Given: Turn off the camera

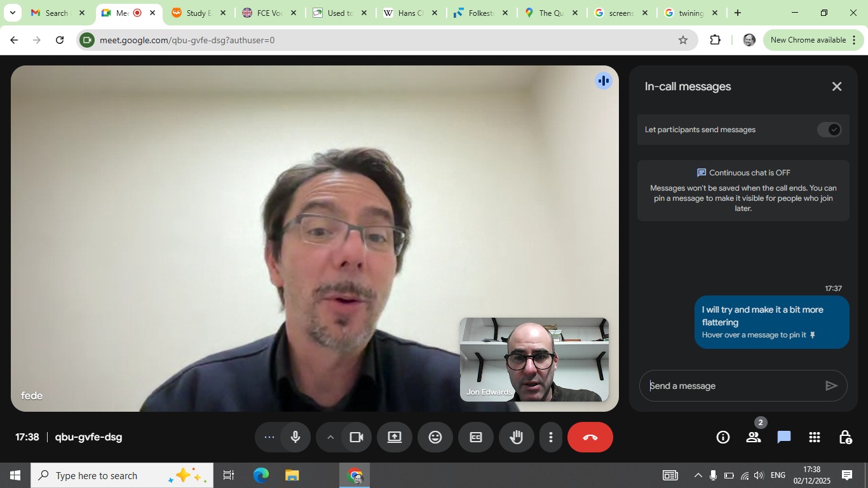Looking at the screenshot, I should 356,437.
